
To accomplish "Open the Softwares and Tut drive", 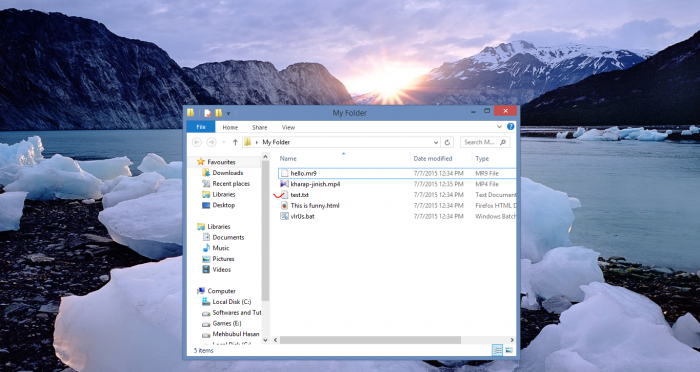I will pos(237,312).
